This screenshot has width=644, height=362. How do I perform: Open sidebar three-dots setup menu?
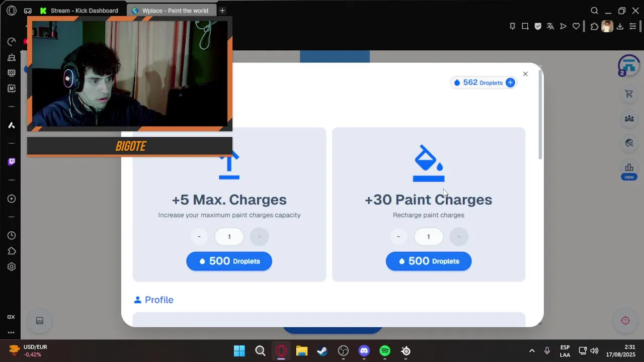(11, 332)
